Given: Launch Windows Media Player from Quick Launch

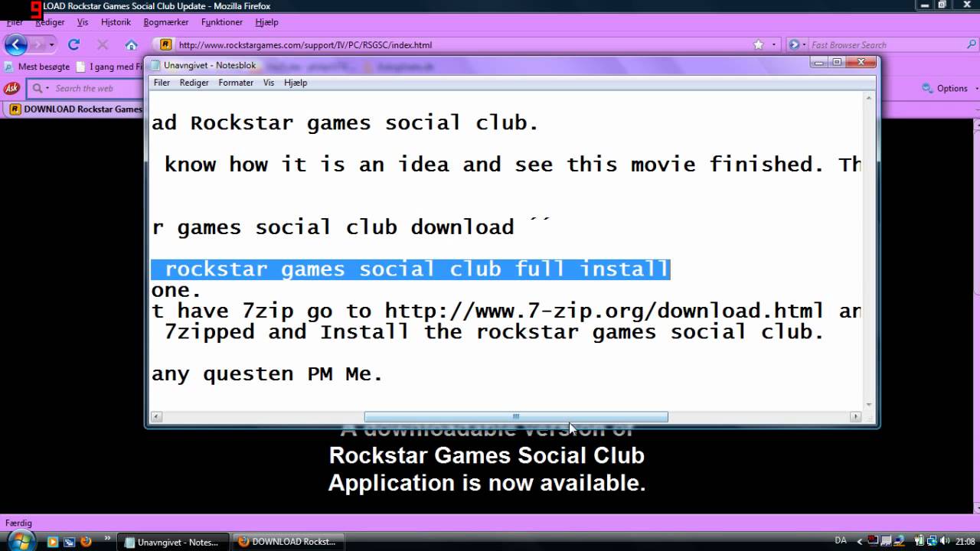Looking at the screenshot, I should click(x=53, y=542).
